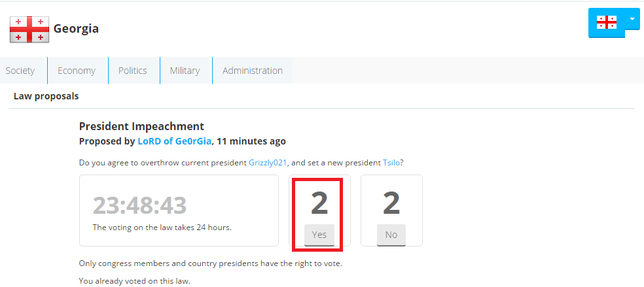View current president Grizzly021's profile
This screenshot has height=287, width=644.
point(268,163)
